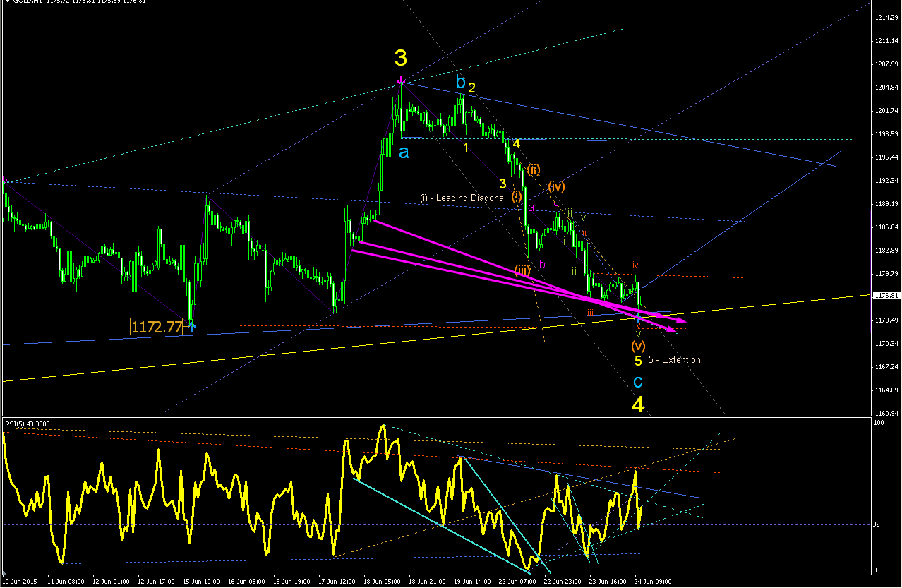
Task: Select the yellow "5" label left of Extention text
Action: (637, 361)
